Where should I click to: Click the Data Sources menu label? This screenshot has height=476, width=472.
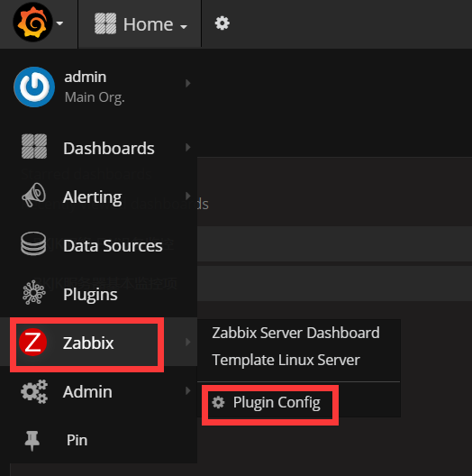[113, 245]
